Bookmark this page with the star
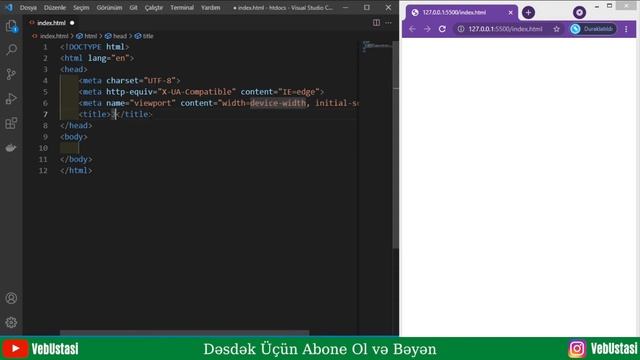640x360 pixels. click(x=556, y=29)
